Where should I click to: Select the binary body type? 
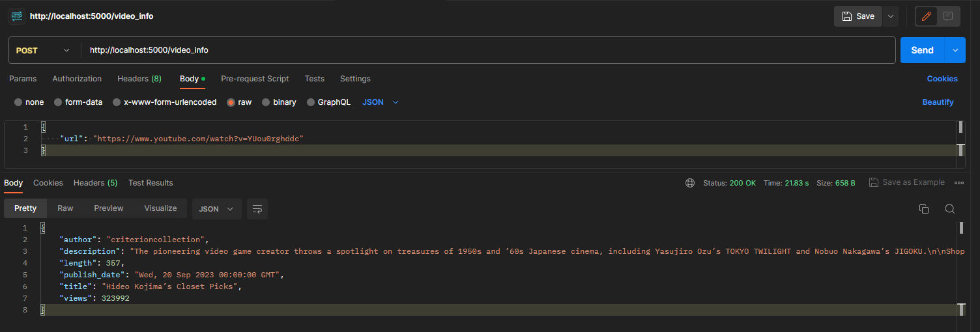click(x=279, y=102)
